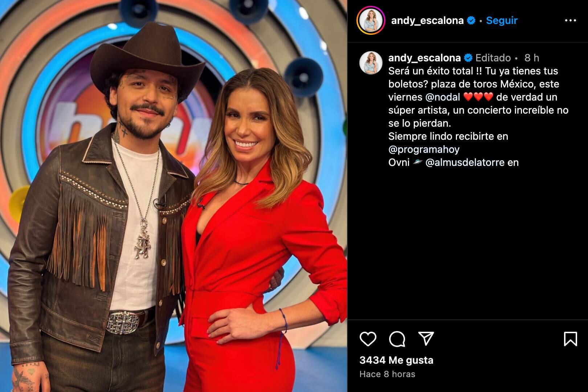588x392 pixels.
Task: Open the @programahoy mention link
Action: pyautogui.click(x=424, y=149)
